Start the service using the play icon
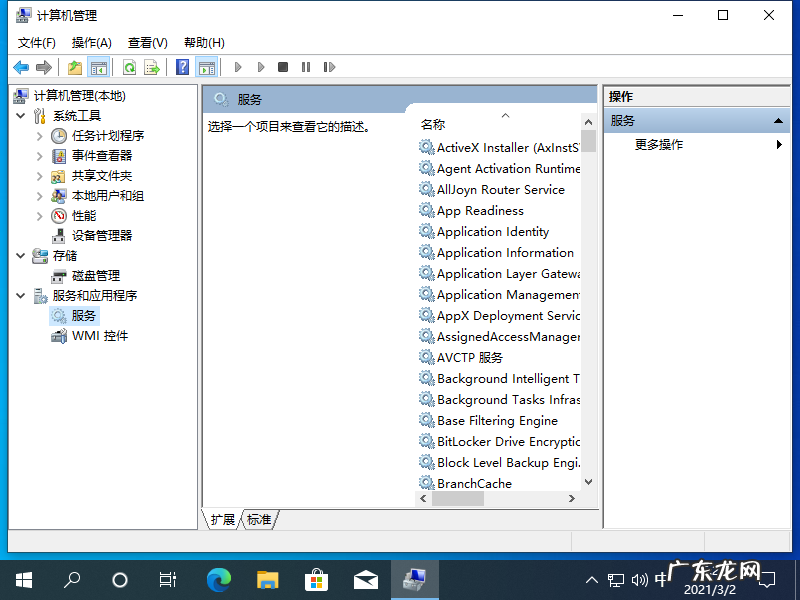Viewport: 800px width, 600px height. click(238, 67)
